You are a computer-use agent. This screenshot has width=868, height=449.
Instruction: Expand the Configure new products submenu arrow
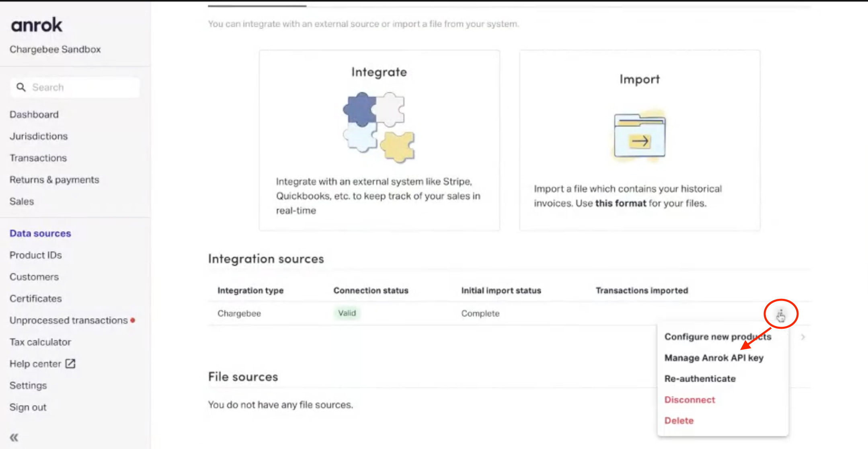[802, 337]
